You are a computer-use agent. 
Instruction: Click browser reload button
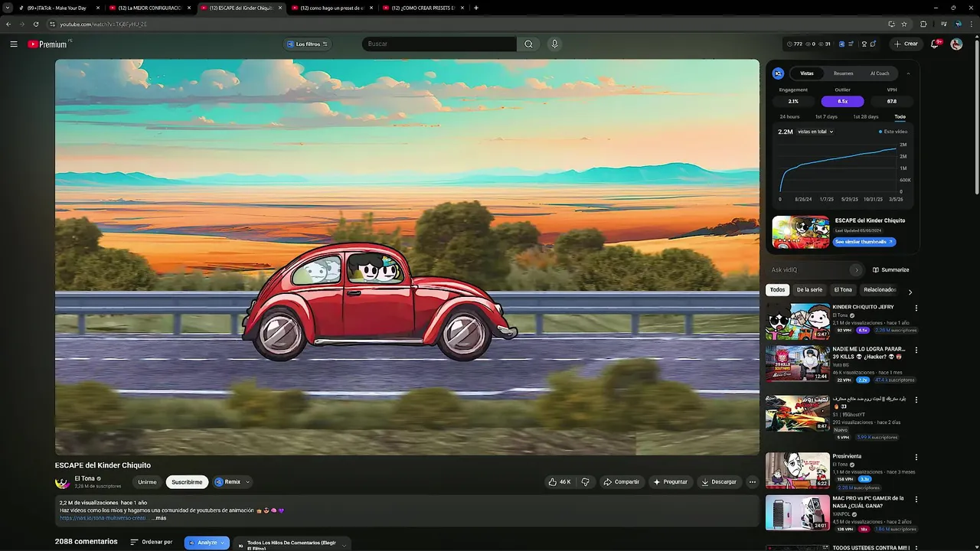click(35, 24)
